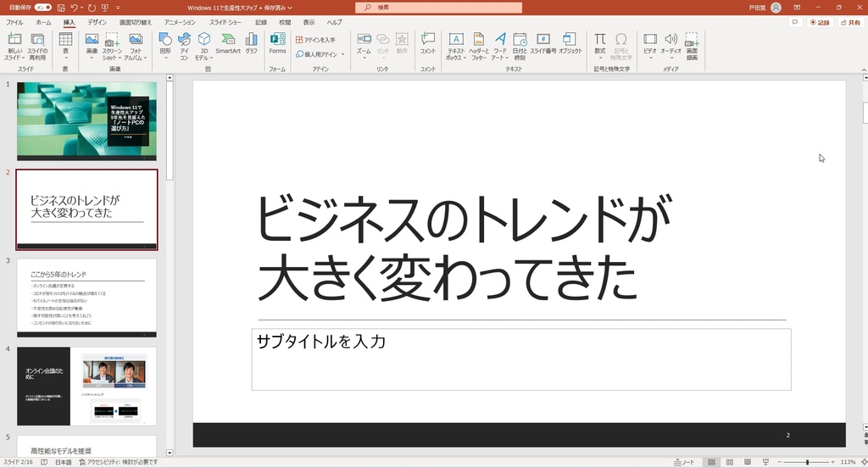Click the ribbon display options icon
Screen dimensions: 868x468
pos(797,8)
